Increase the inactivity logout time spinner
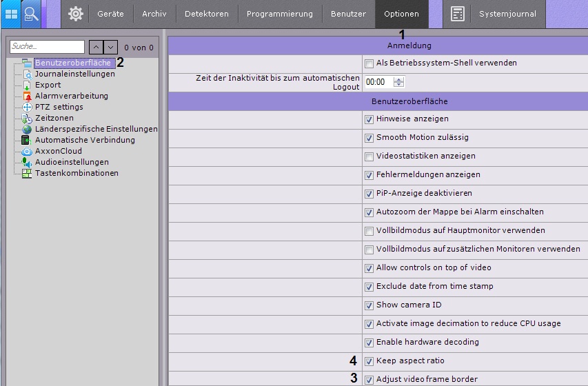 (398, 79)
